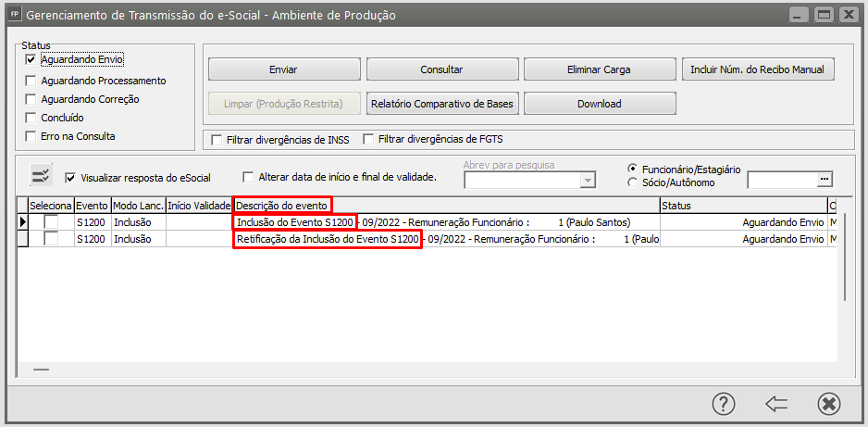Open Relatório Comparativo de Bases
This screenshot has height=427, width=868.
441,104
